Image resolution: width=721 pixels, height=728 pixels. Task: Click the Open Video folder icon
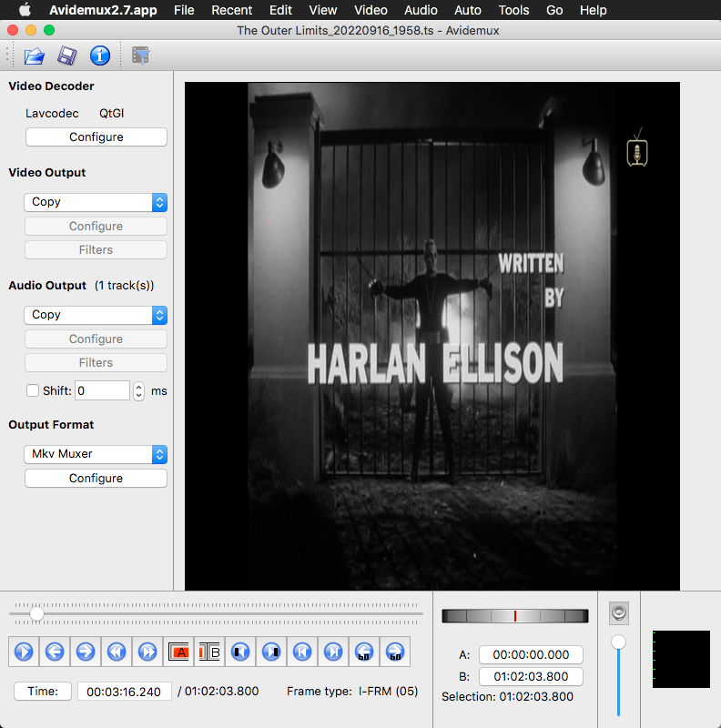(x=35, y=56)
